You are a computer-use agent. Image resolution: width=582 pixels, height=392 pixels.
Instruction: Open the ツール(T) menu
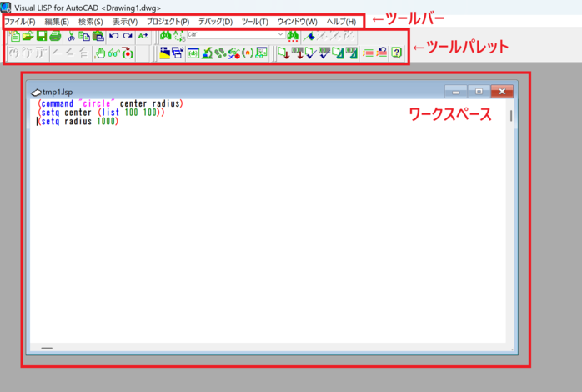coord(255,22)
